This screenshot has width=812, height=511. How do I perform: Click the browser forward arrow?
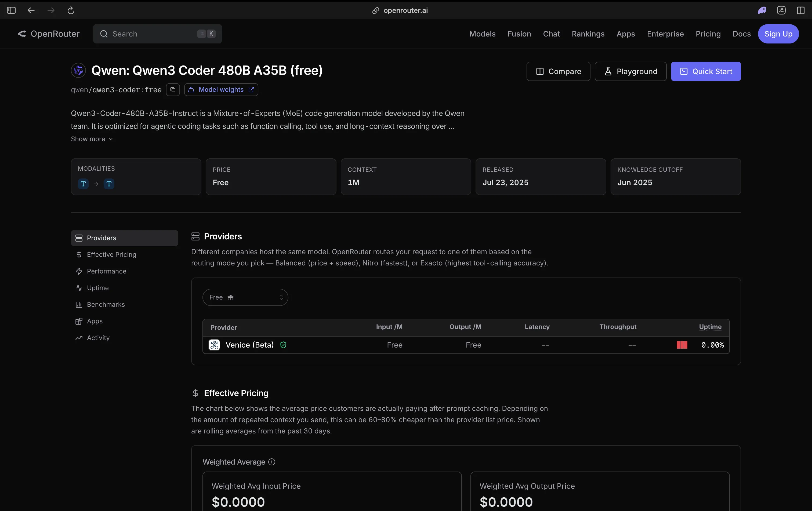(x=51, y=10)
